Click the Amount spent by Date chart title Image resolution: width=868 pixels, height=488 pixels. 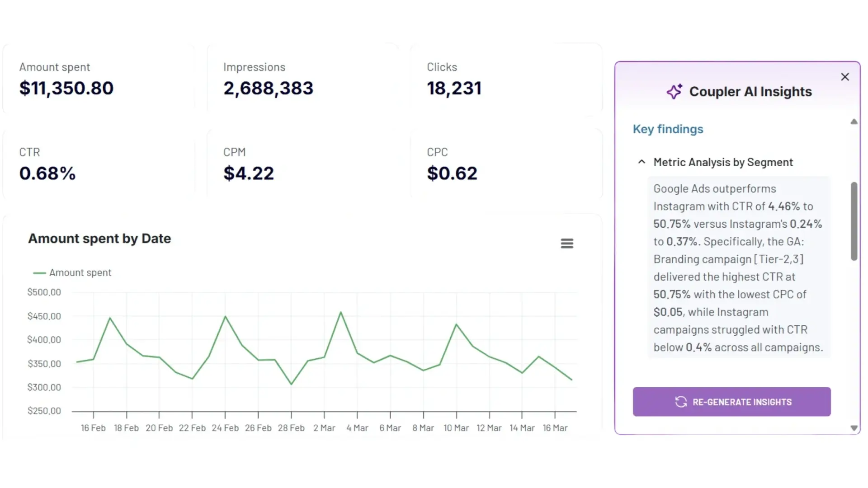(99, 239)
